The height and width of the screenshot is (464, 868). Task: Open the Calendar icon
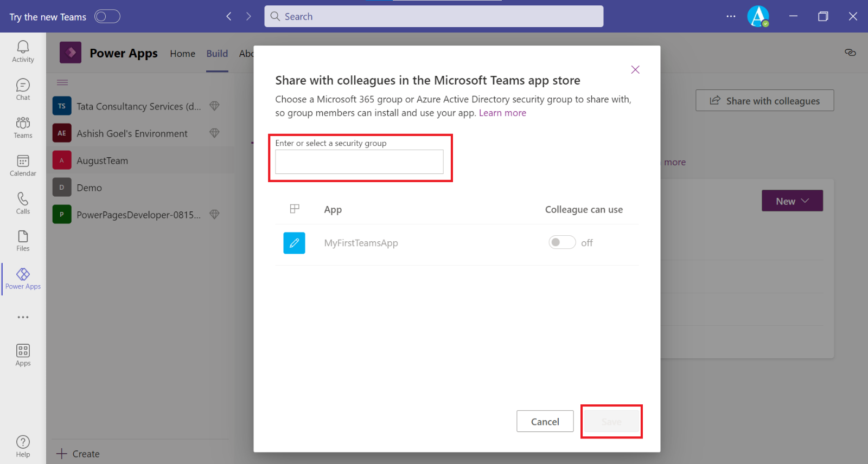pyautogui.click(x=23, y=165)
